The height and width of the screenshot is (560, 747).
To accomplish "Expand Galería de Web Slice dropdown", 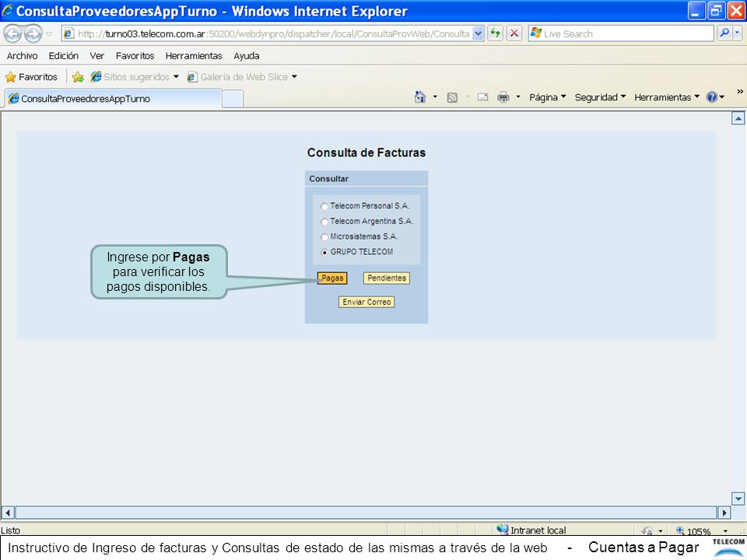I will coord(294,77).
